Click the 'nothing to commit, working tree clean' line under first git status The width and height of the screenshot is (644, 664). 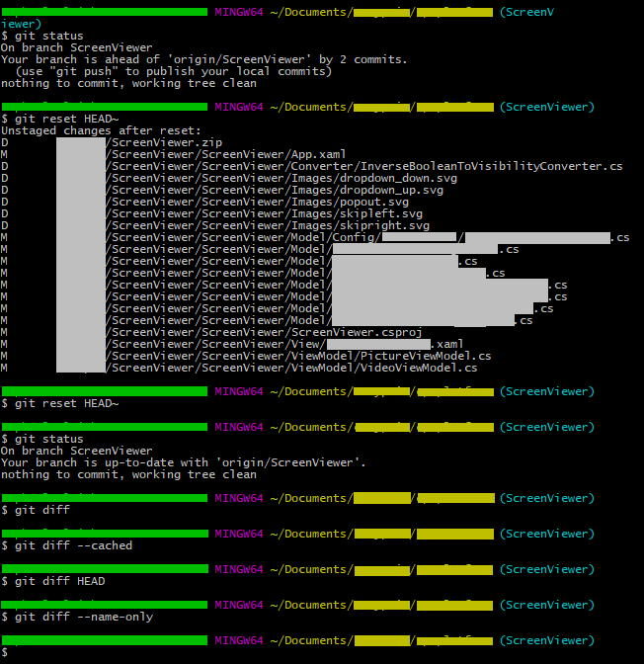(128, 83)
